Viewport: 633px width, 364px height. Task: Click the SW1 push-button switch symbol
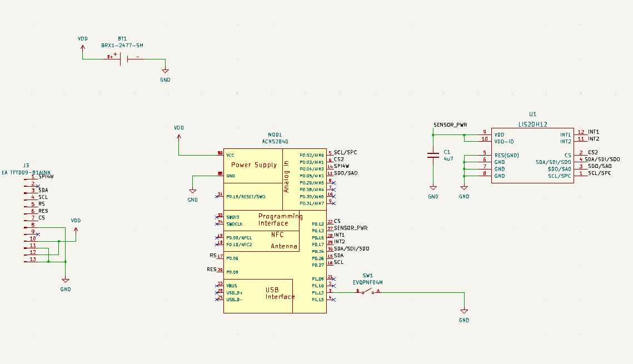368,291
